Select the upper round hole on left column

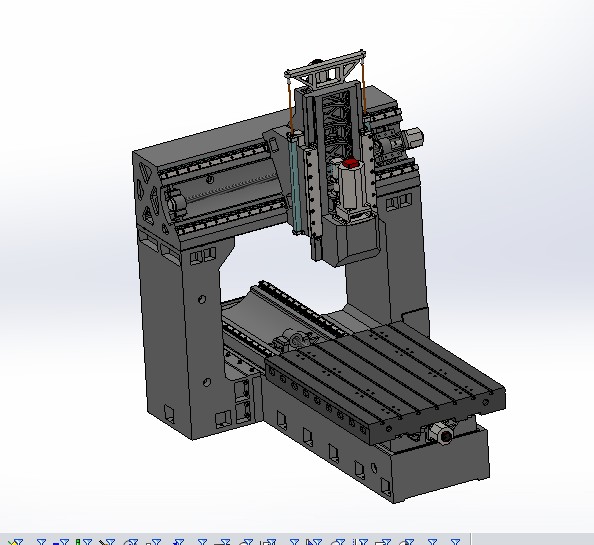point(202,299)
